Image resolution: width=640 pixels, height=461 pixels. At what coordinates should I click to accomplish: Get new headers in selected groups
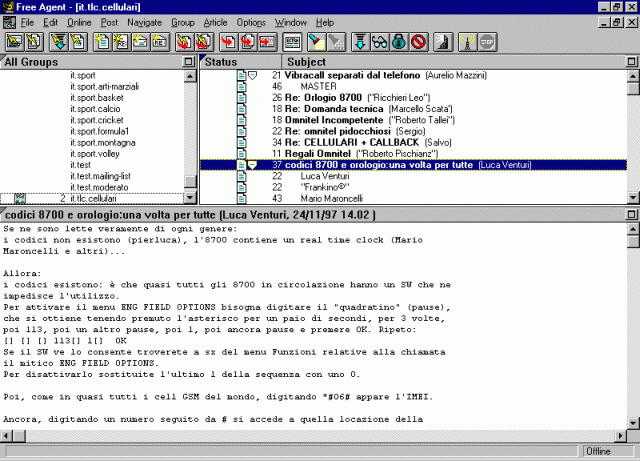34,42
